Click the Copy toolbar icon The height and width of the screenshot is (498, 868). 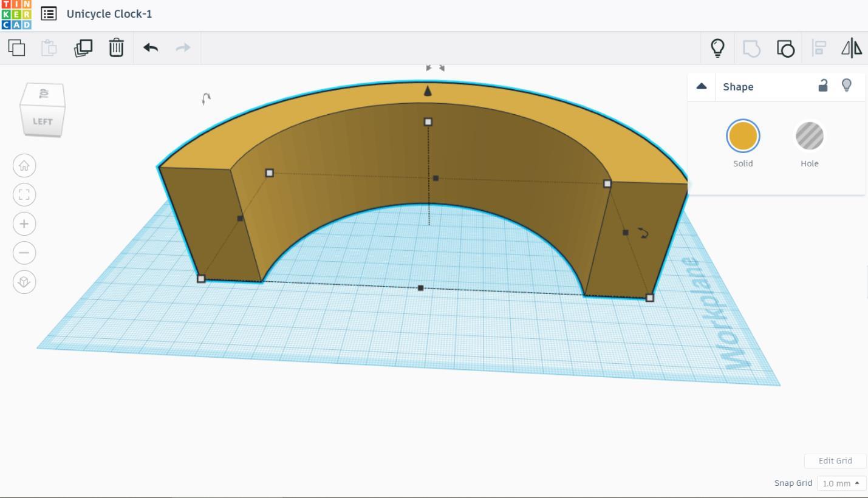coord(16,47)
